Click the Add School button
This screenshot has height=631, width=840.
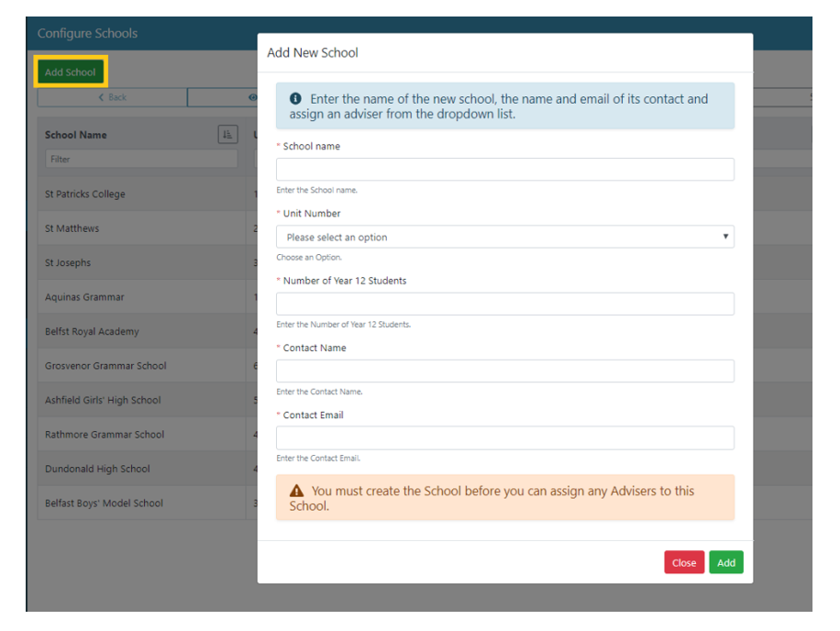pyautogui.click(x=71, y=72)
